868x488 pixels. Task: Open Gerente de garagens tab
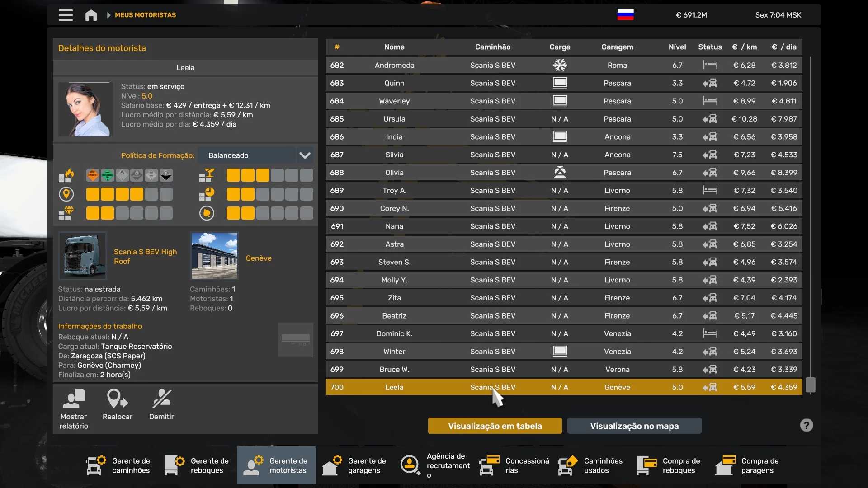pyautogui.click(x=354, y=465)
